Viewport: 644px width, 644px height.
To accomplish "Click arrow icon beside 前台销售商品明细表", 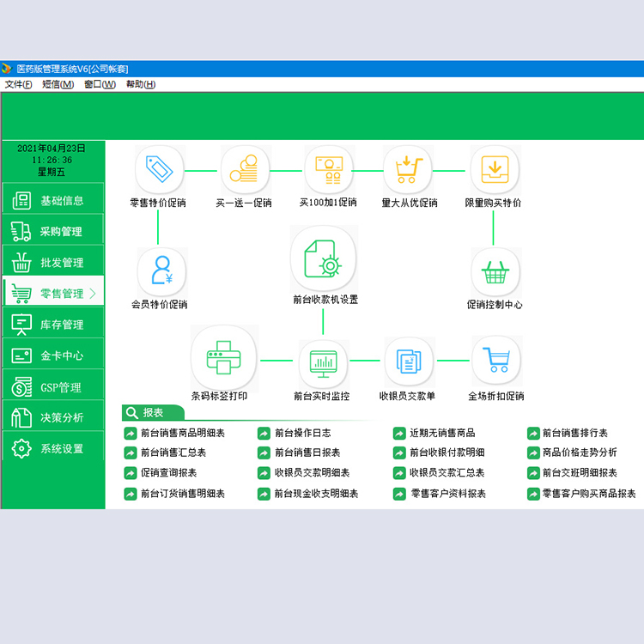I will click(131, 434).
